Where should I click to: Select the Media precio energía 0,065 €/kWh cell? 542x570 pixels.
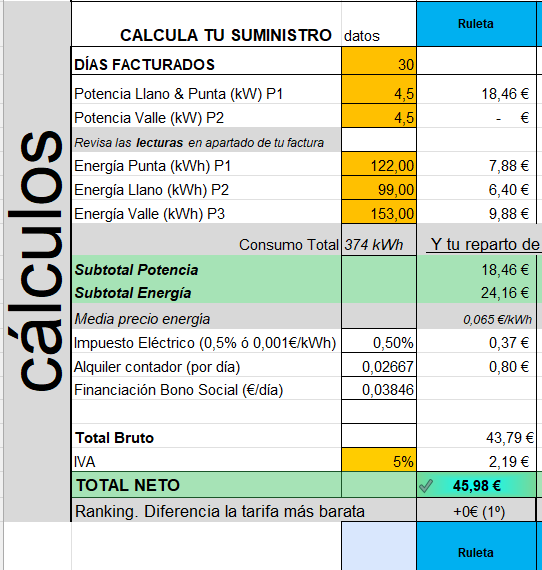(x=476, y=317)
